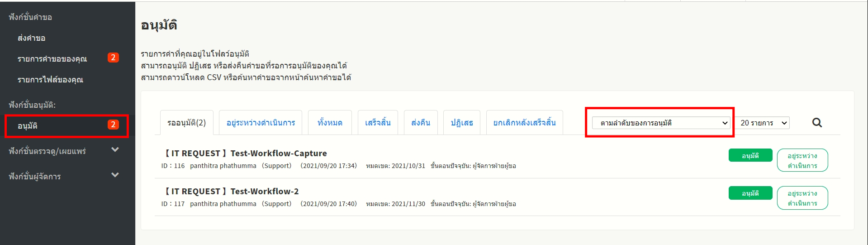Approve the Test-Workflow-Capture request
The width and height of the screenshot is (868, 245).
pos(750,155)
